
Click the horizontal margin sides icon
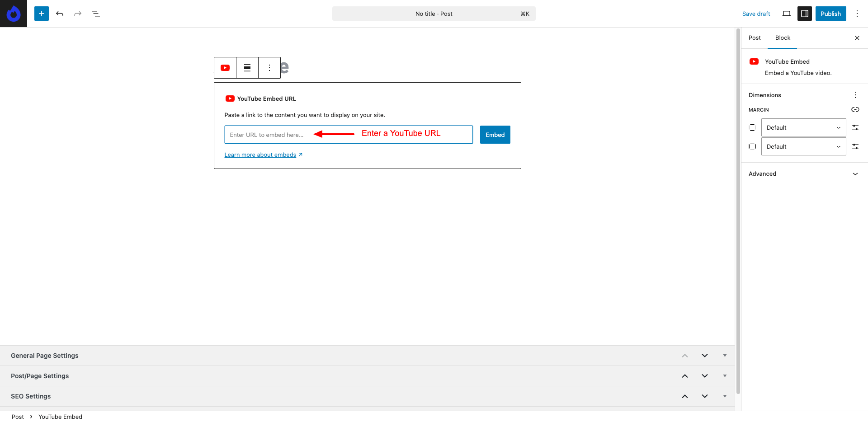click(x=752, y=146)
